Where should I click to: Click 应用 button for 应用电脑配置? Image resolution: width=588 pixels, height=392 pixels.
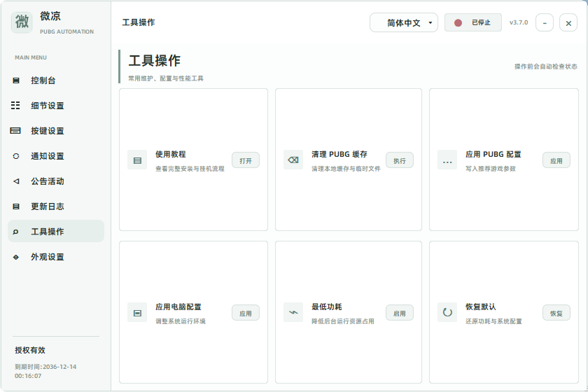click(x=246, y=313)
